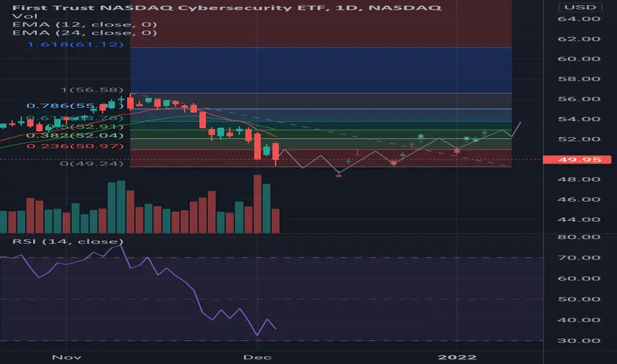Click the 54.00 price axis label

pyautogui.click(x=579, y=119)
